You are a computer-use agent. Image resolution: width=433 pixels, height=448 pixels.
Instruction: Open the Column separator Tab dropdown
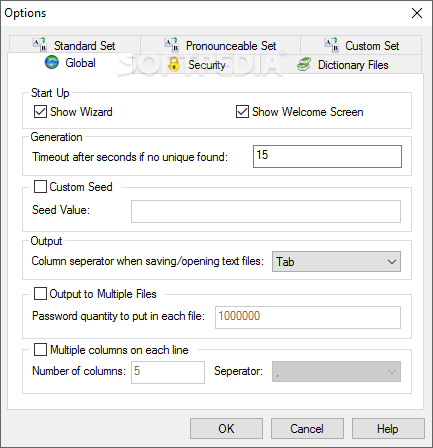pyautogui.click(x=336, y=262)
